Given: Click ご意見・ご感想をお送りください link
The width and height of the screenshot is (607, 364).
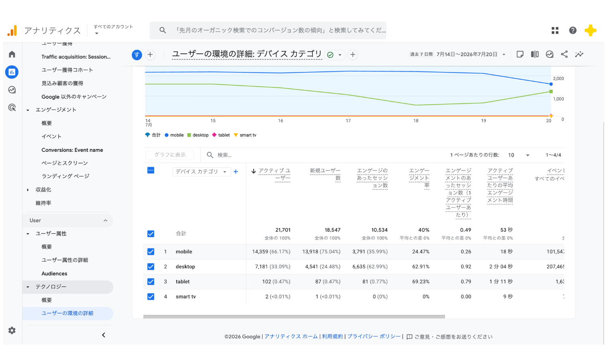Looking at the screenshot, I should point(453,336).
